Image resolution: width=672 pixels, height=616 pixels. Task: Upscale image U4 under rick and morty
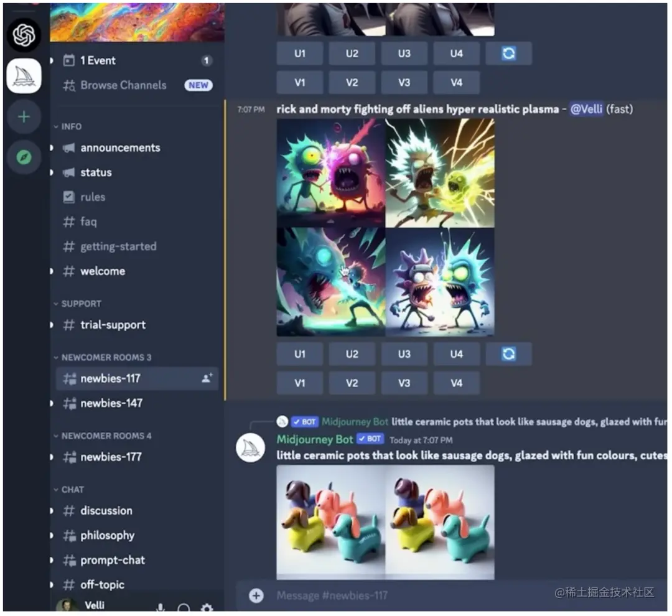457,354
